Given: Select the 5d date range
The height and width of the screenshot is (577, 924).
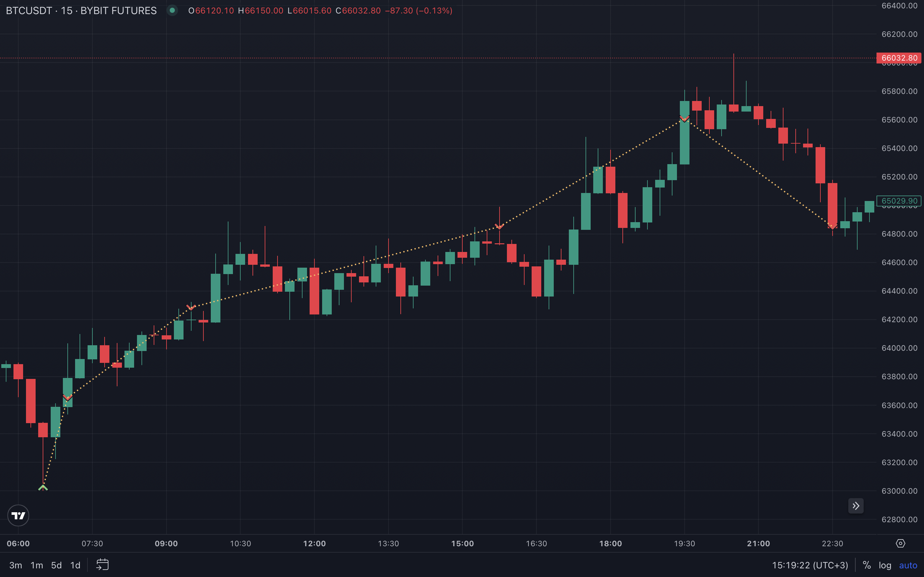Looking at the screenshot, I should click(x=56, y=565).
